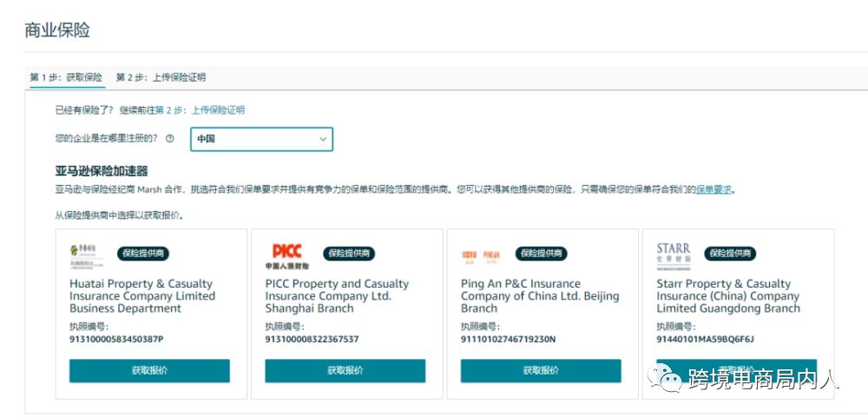This screenshot has width=868, height=418.
Task: Click Ping An card 获取报价 button
Action: click(541, 371)
